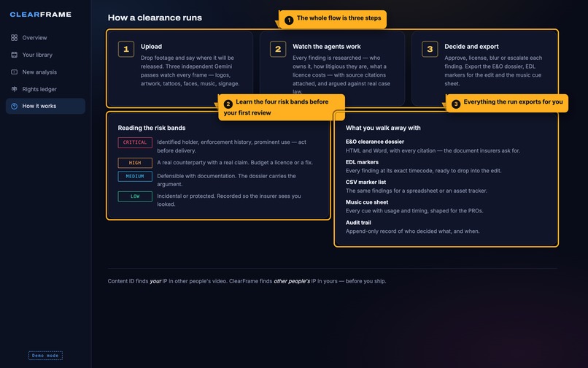Image resolution: width=588 pixels, height=368 pixels.
Task: Click the Overview grid icon in sidebar
Action: (x=15, y=37)
